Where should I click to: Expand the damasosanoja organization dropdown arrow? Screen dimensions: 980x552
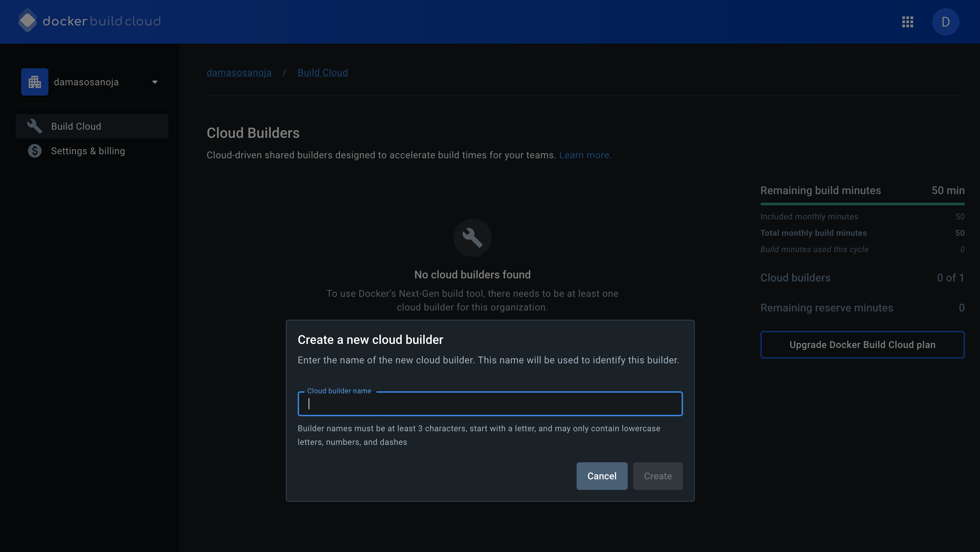(x=155, y=82)
